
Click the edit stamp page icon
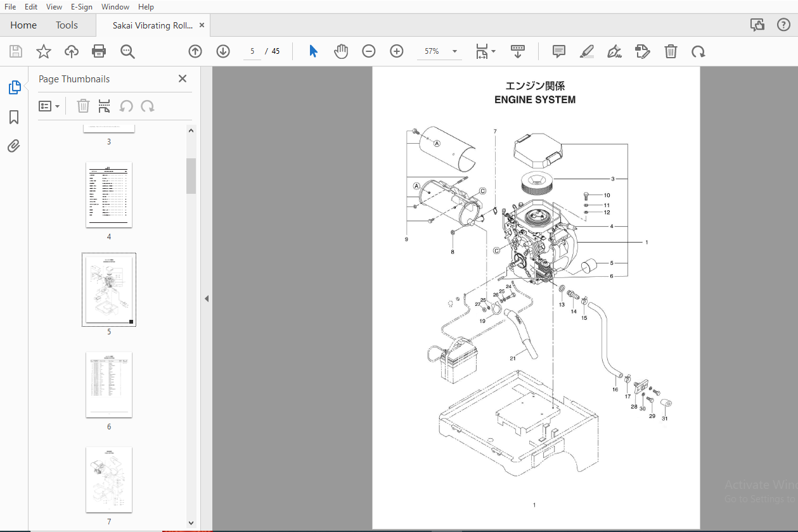643,51
